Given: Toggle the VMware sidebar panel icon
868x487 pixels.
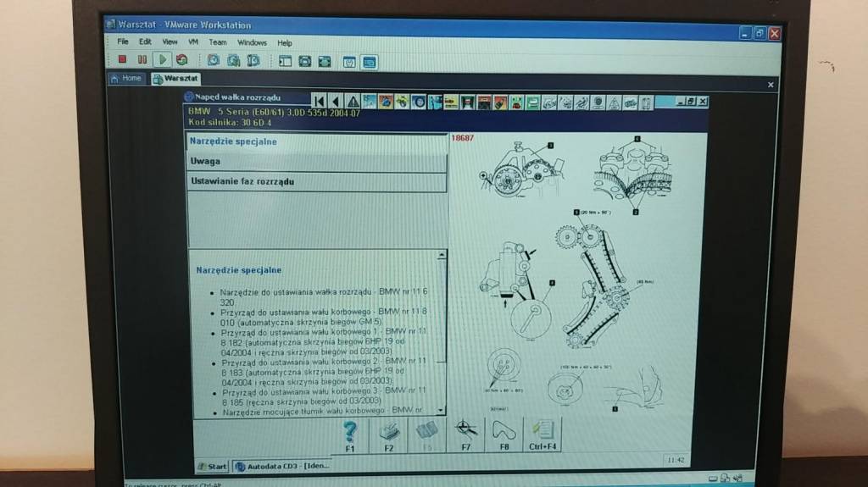Looking at the screenshot, I should (285, 61).
